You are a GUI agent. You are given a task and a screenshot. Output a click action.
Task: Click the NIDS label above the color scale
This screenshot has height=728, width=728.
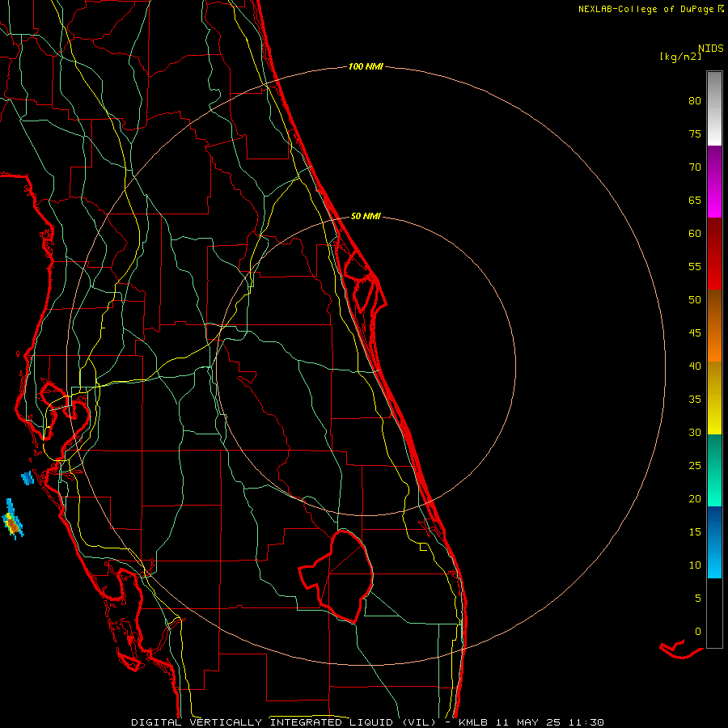coord(711,49)
